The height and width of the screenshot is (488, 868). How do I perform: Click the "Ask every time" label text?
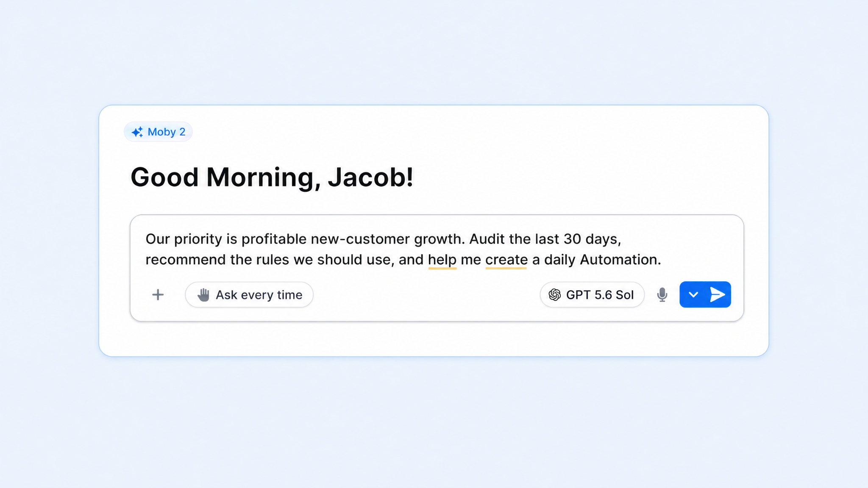(x=259, y=295)
